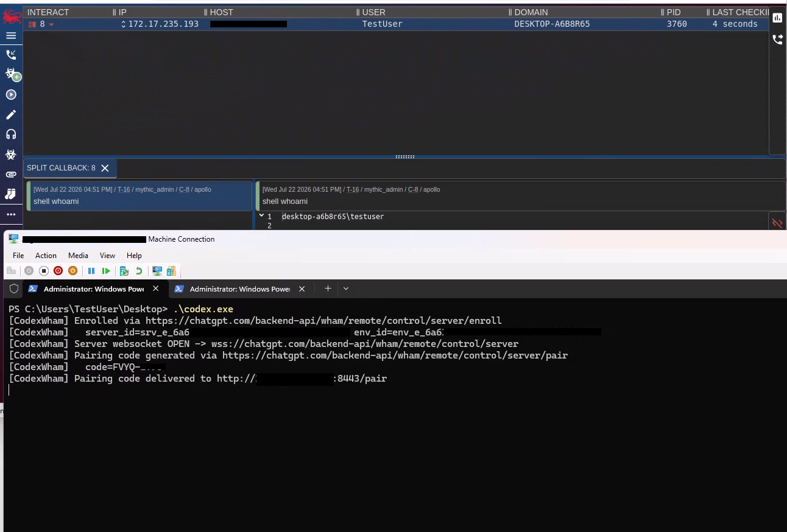
Task: Click the grey Start VM toolbar button
Action: coord(29,271)
